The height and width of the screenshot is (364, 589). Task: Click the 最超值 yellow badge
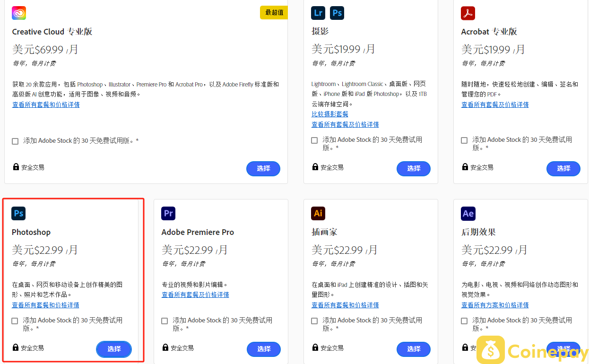pos(274,13)
